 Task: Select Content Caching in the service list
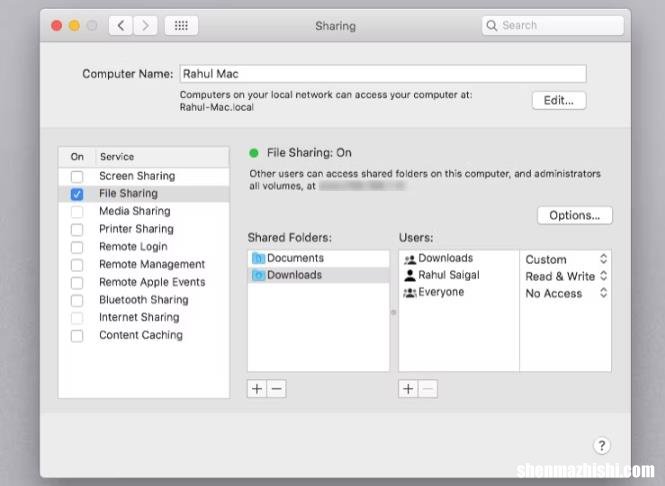144,335
